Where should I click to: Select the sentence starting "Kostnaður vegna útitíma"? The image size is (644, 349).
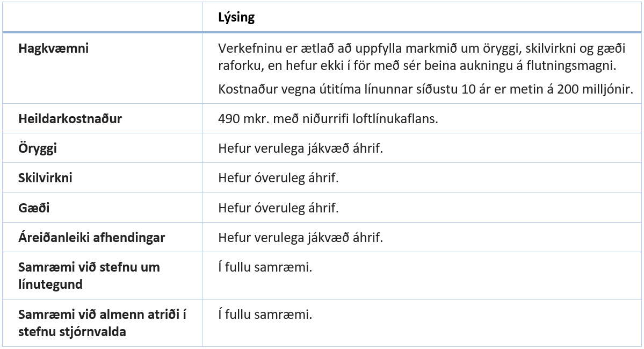[x=424, y=89]
